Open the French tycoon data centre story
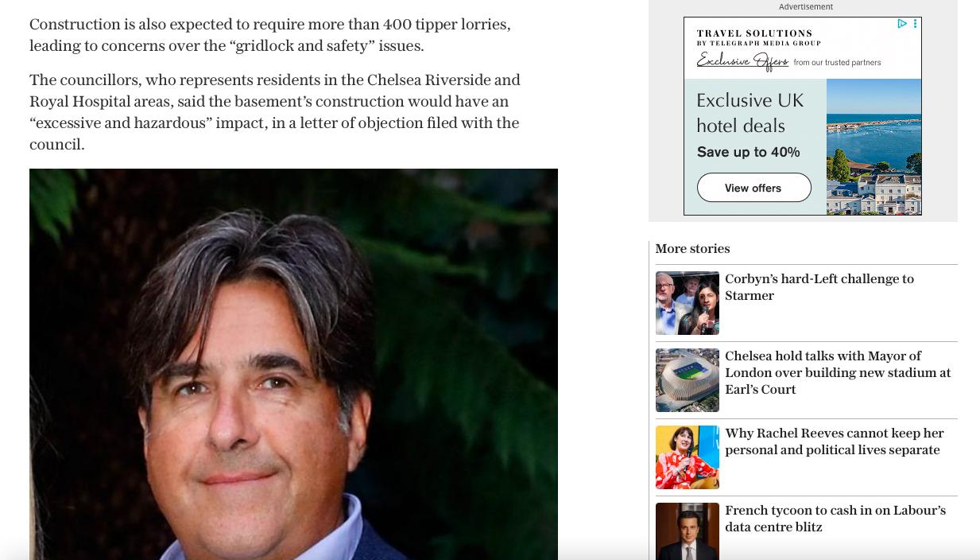 835,519
